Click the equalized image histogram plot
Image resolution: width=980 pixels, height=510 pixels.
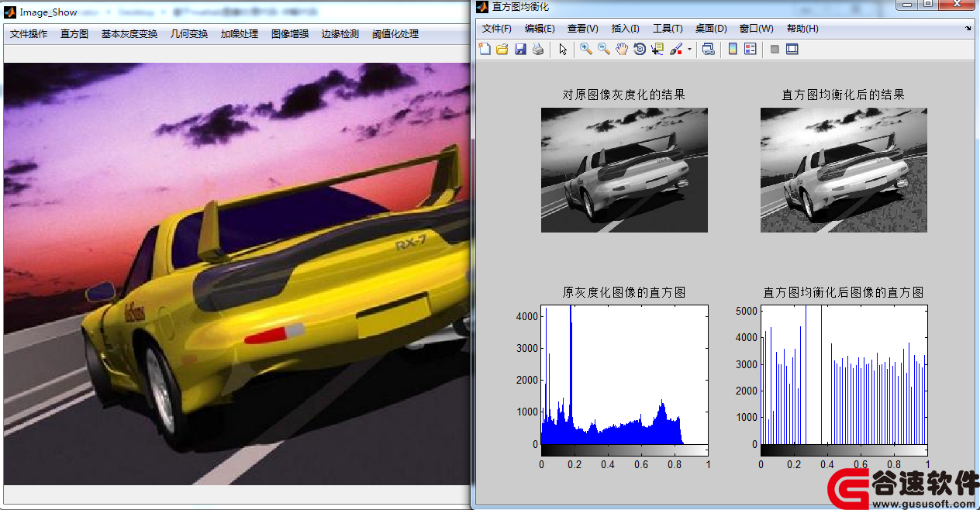(844, 374)
